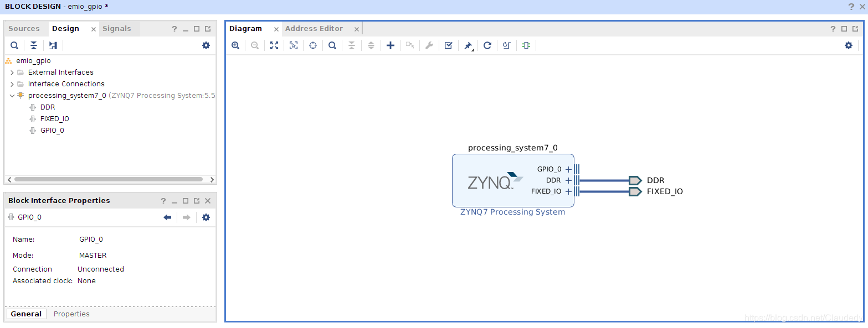The width and height of the screenshot is (868, 328).
Task: Collapse all items in Design panel
Action: point(34,45)
